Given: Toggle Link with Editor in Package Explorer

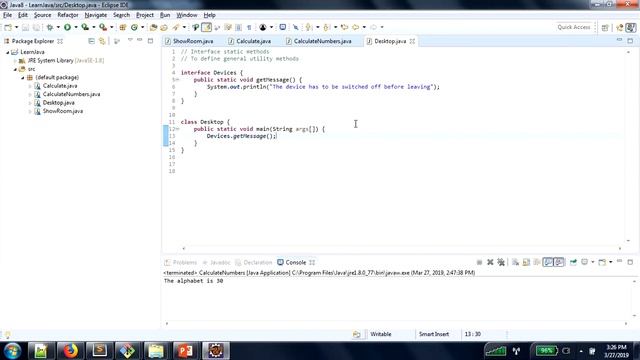Looking at the screenshot, I should coord(102,41).
